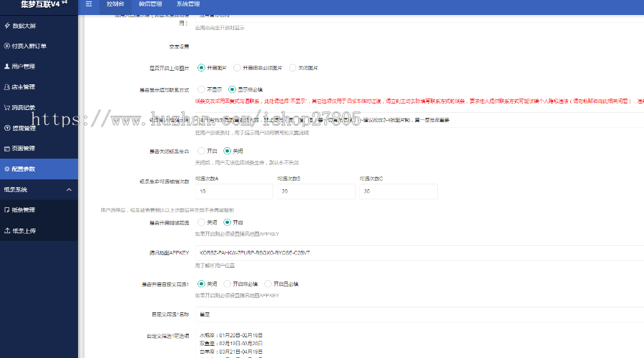Click the note icon for 纸条管理
This screenshot has width=644, height=358.
pos(7,210)
